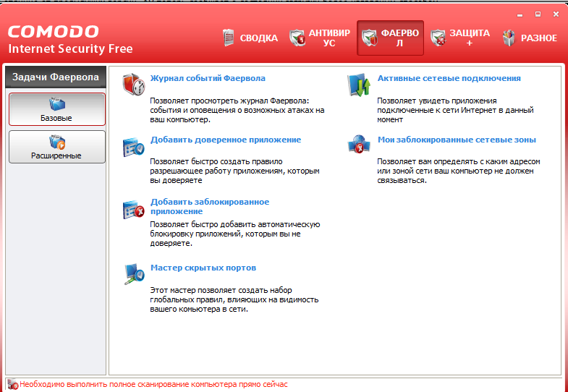
Task: Open Журнал событий Фаервола link
Action: 208,78
